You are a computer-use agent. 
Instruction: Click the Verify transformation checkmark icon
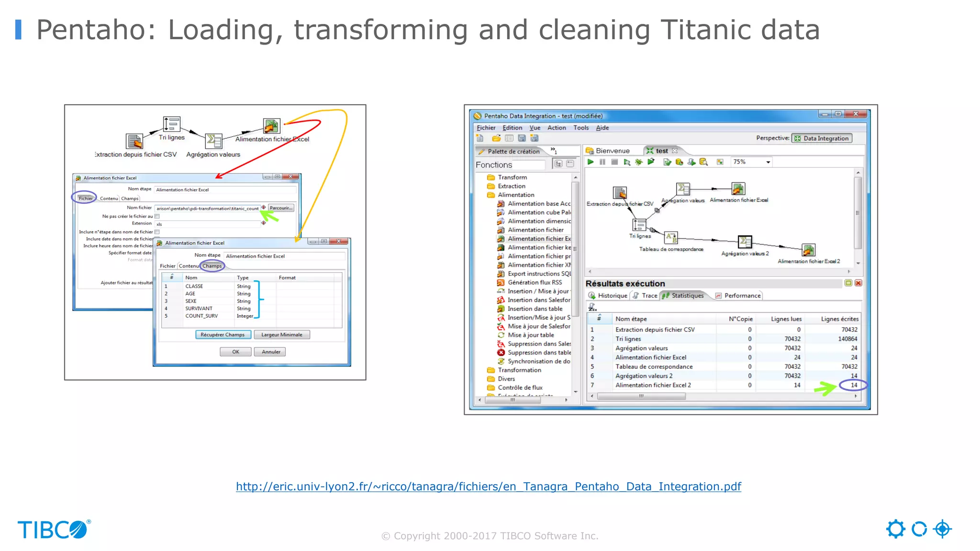click(667, 162)
